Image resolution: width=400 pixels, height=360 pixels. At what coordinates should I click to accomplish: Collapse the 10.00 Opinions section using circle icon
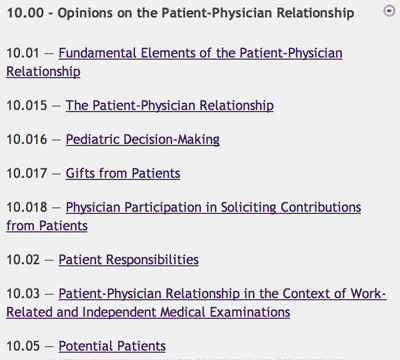point(389,11)
